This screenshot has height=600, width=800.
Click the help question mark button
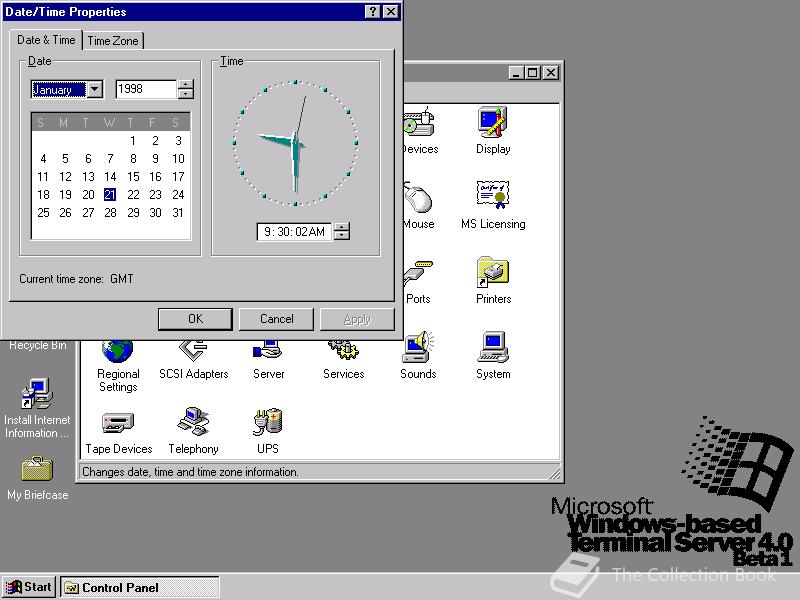tap(373, 11)
